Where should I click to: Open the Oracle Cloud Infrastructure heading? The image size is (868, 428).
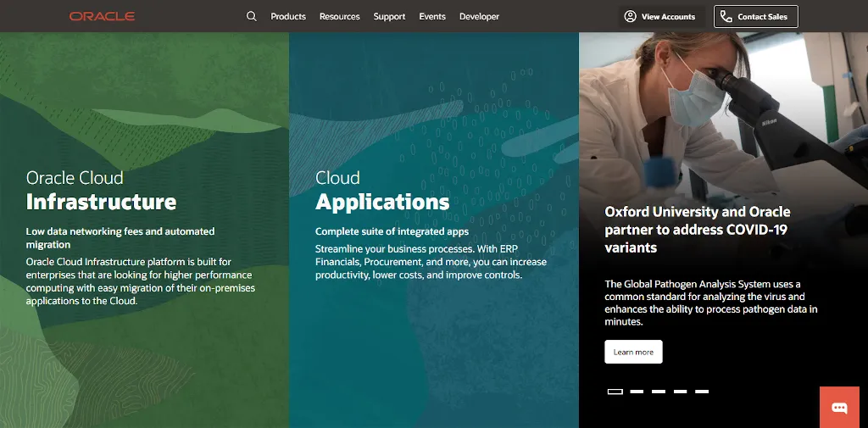102,191
